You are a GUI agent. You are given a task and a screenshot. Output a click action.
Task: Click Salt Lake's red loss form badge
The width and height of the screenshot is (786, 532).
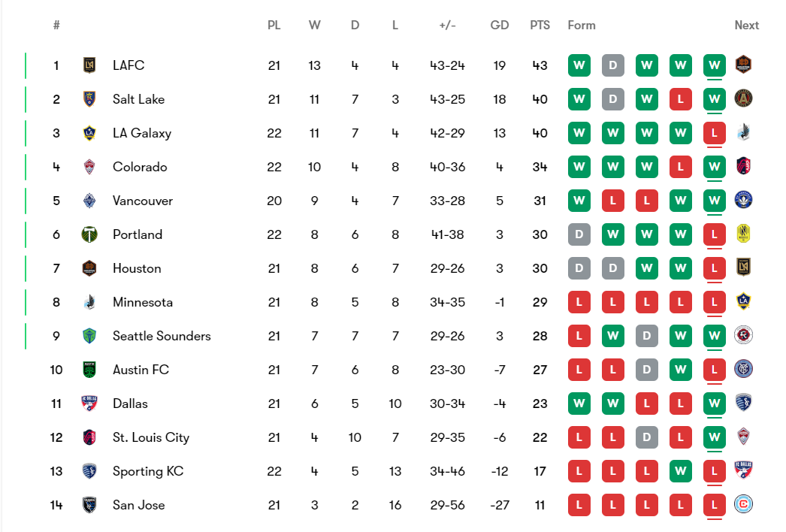click(x=680, y=99)
